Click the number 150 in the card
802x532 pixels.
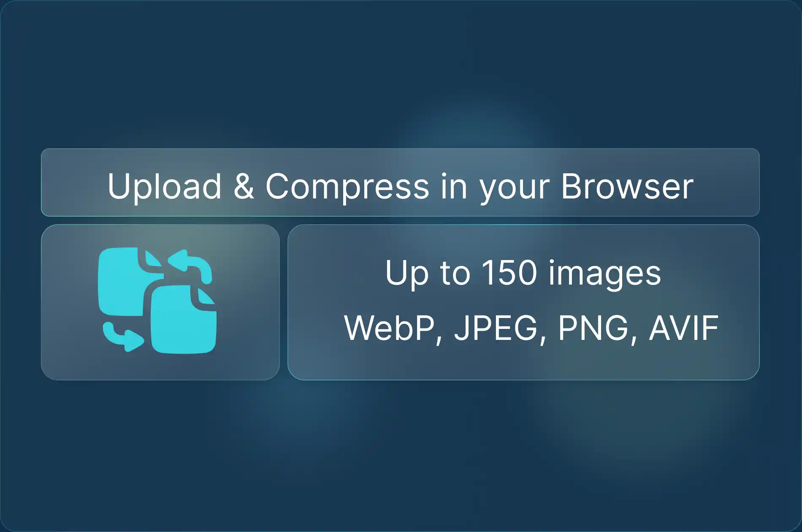(509, 273)
